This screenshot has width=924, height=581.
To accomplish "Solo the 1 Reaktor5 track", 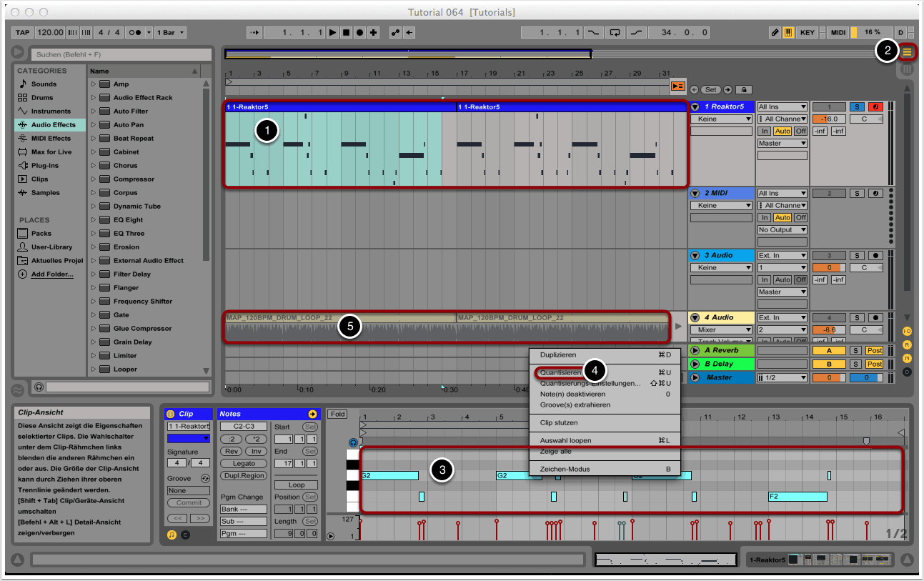I will [857, 106].
